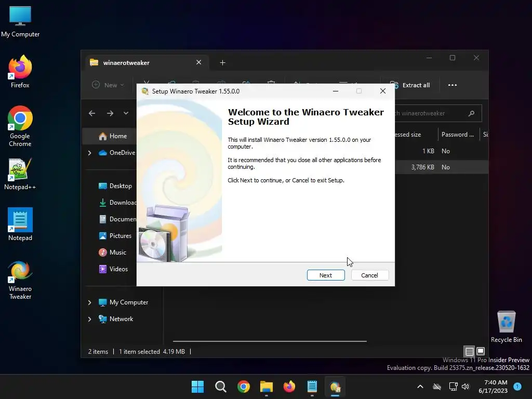Sort by Password column header

point(458,135)
